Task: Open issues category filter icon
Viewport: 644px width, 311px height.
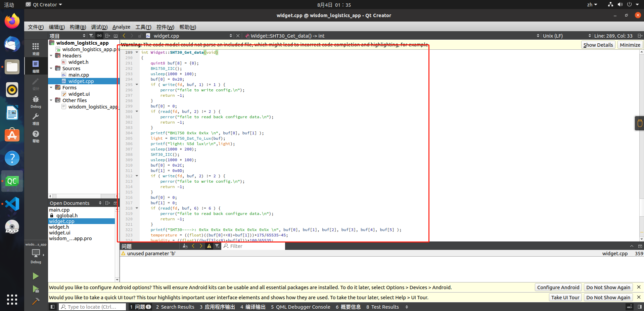Action: 217,246
